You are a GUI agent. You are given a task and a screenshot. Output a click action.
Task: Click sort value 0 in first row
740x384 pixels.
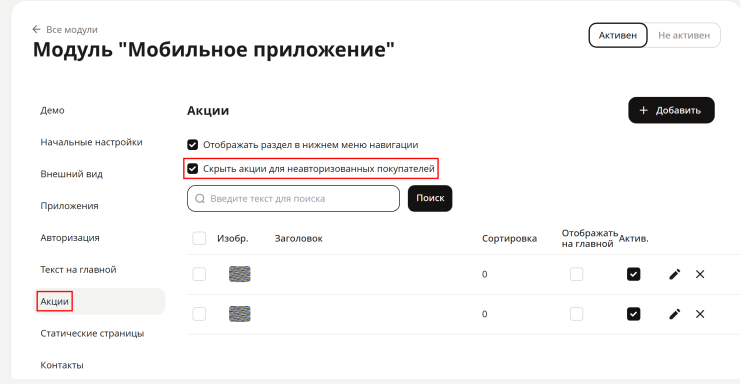[485, 275]
